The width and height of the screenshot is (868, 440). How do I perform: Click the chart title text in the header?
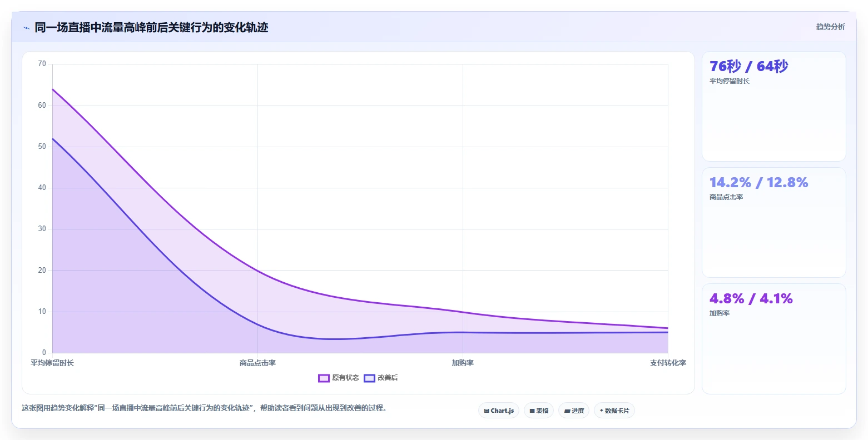(x=151, y=28)
